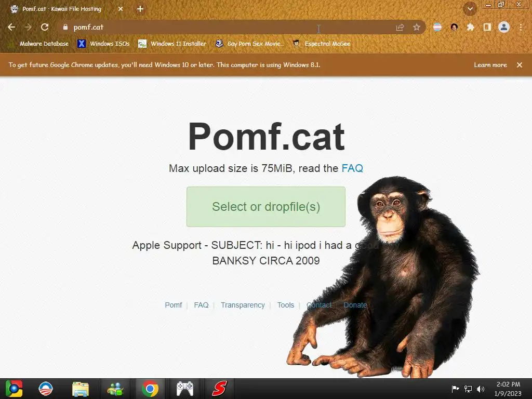The image size is (532, 399).
Task: Open the Malware Database bookmark
Action: click(x=40, y=44)
